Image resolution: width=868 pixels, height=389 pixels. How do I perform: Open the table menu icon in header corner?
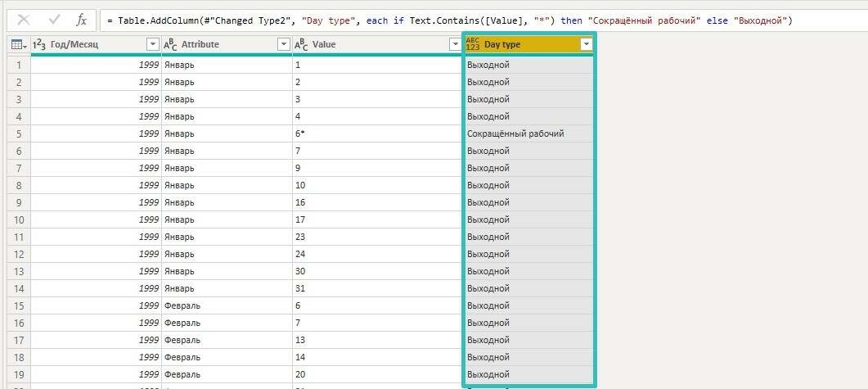coord(19,45)
